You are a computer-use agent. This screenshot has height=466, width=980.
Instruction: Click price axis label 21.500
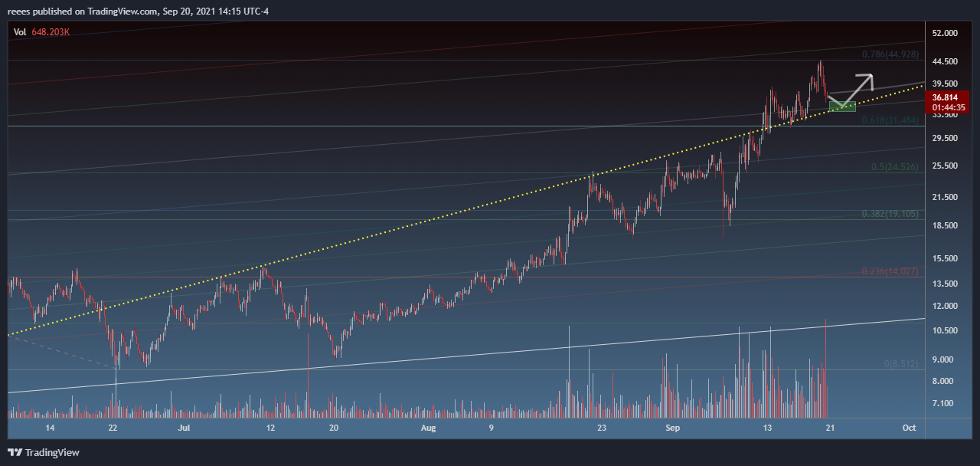945,198
